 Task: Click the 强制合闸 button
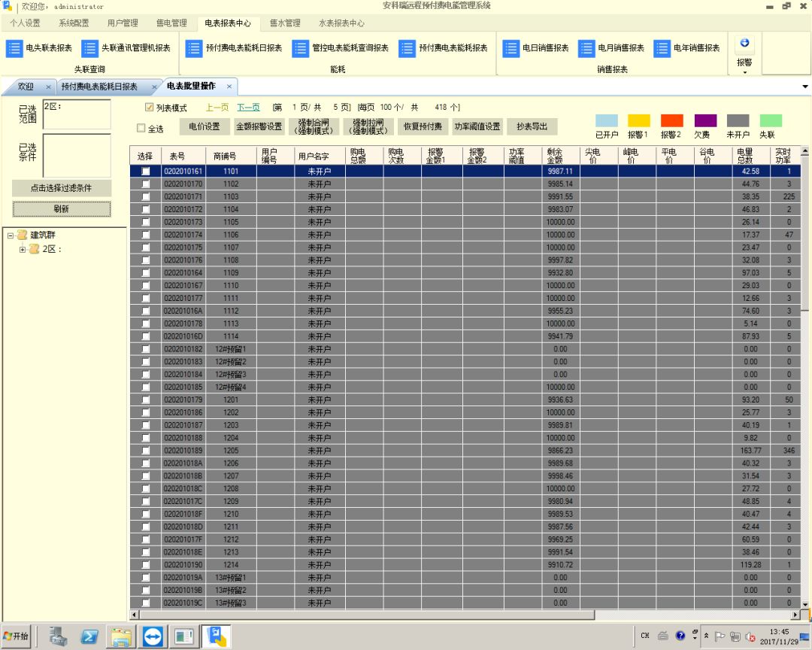pyautogui.click(x=314, y=126)
